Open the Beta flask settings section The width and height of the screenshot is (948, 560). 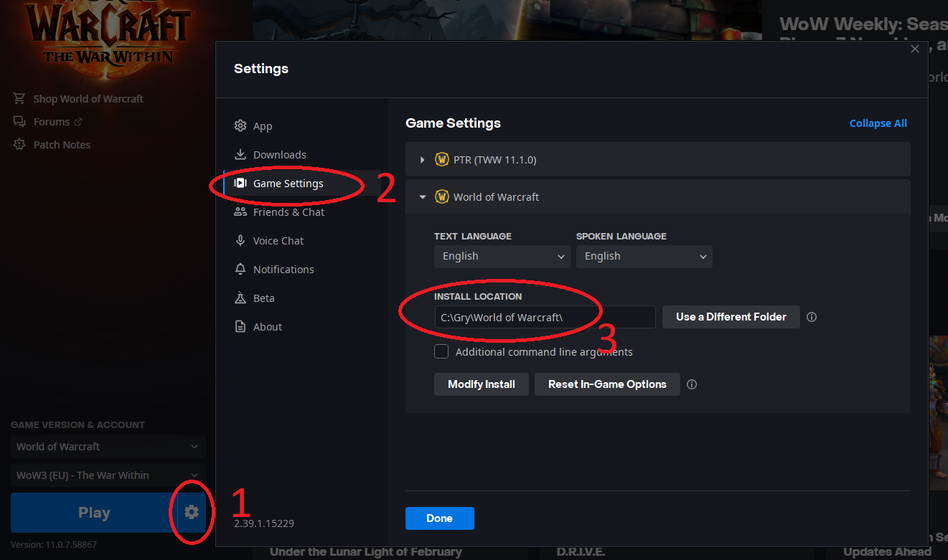pos(263,298)
